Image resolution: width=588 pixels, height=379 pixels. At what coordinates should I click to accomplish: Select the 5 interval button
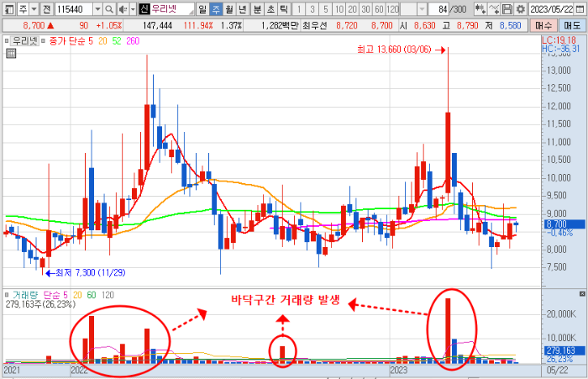pyautogui.click(x=326, y=8)
